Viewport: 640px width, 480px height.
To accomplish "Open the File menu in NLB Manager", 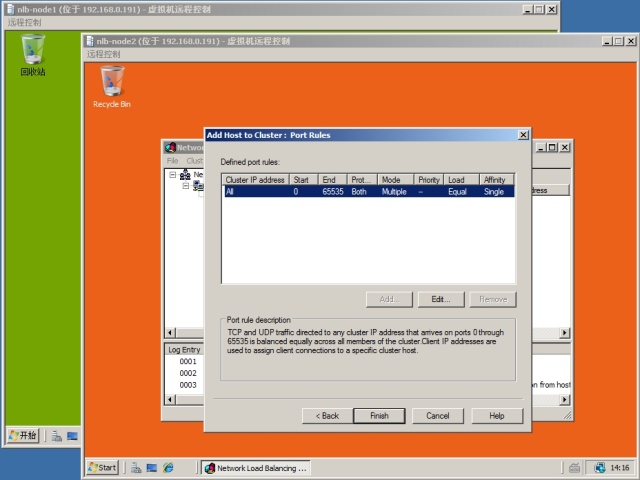I will click(172, 161).
